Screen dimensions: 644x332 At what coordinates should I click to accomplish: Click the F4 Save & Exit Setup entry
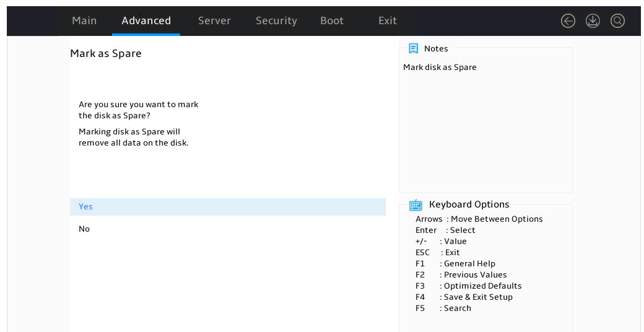coord(464,297)
